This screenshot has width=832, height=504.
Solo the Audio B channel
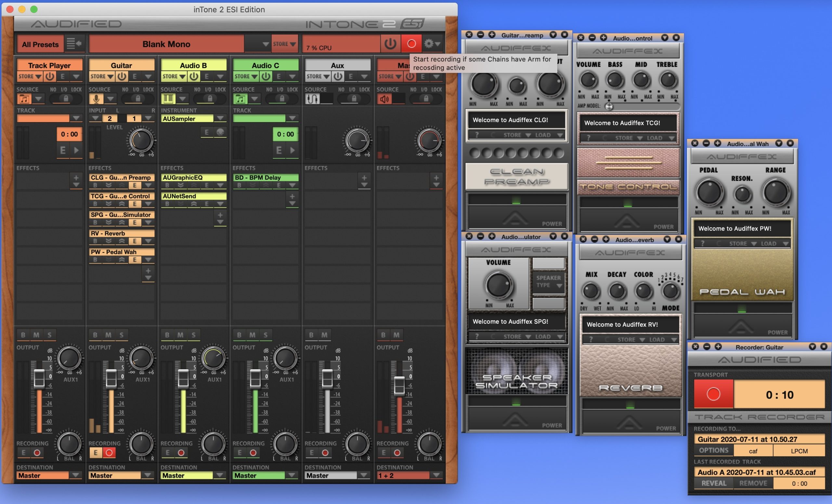click(x=193, y=335)
